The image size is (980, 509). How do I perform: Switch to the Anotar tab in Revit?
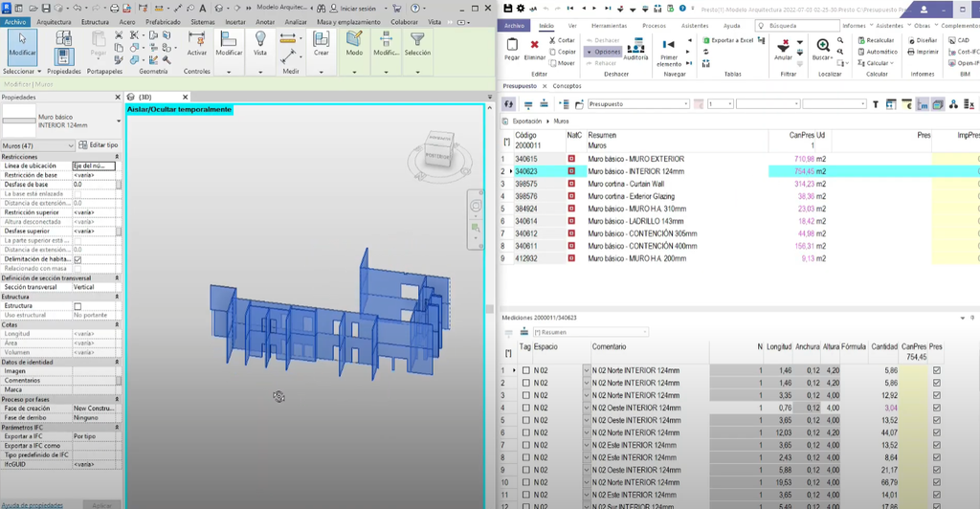pos(265,22)
